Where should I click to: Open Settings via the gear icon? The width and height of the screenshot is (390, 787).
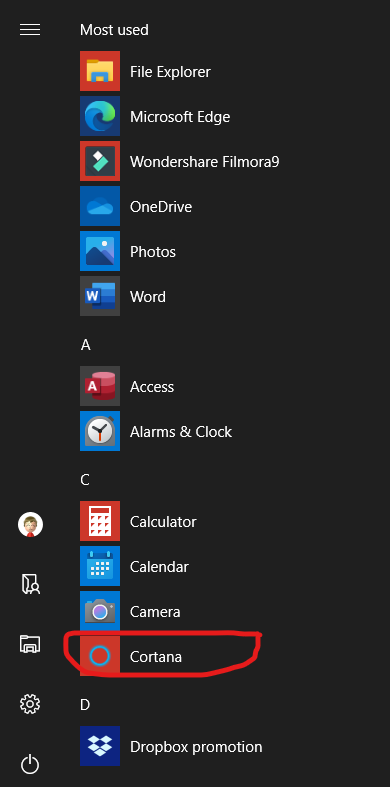[30, 704]
